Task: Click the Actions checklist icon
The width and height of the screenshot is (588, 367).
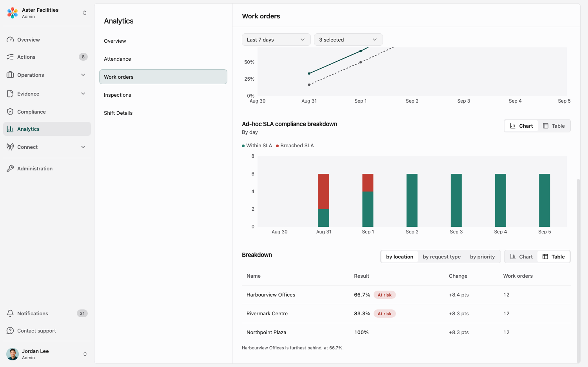Action: click(10, 57)
